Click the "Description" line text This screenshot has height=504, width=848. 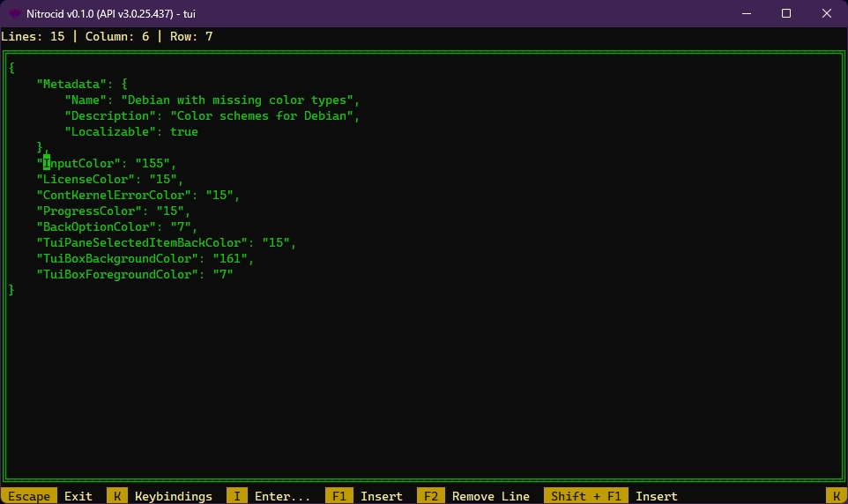click(212, 115)
